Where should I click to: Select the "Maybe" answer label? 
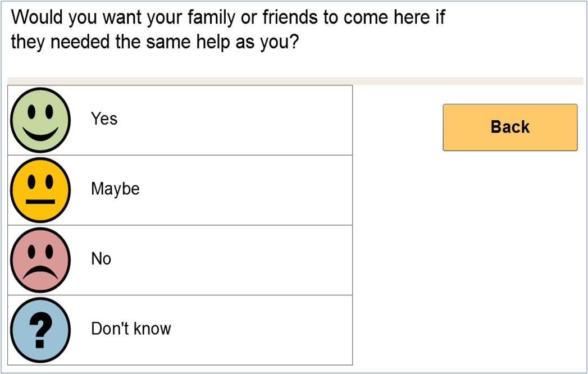tap(115, 189)
